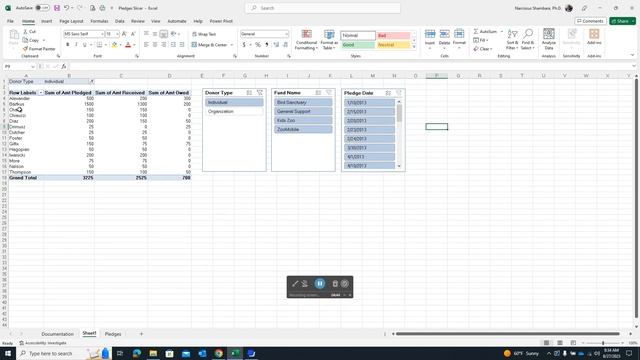Switch to the Page Layout tab
Image resolution: width=640 pixels, height=360 pixels.
71,21
